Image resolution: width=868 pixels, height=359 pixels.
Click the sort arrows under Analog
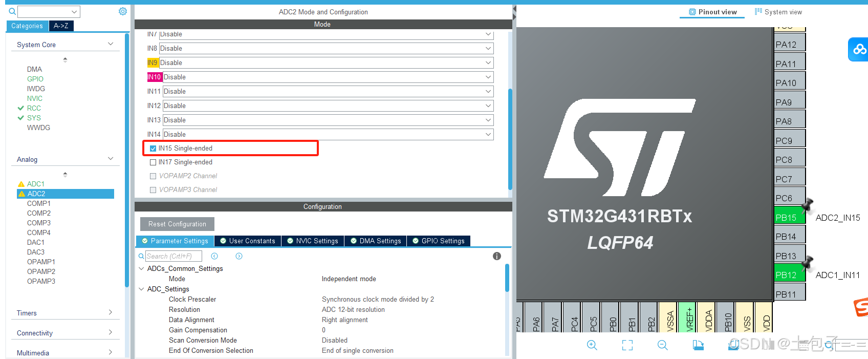click(x=65, y=175)
